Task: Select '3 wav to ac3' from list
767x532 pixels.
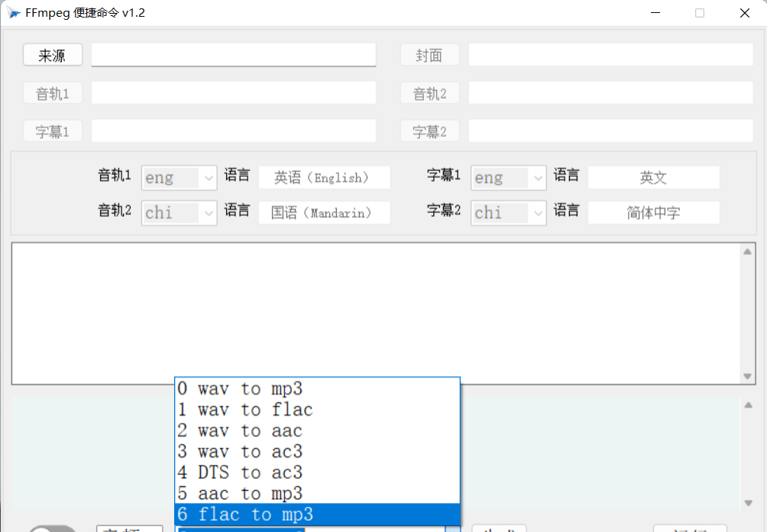Action: 318,452
